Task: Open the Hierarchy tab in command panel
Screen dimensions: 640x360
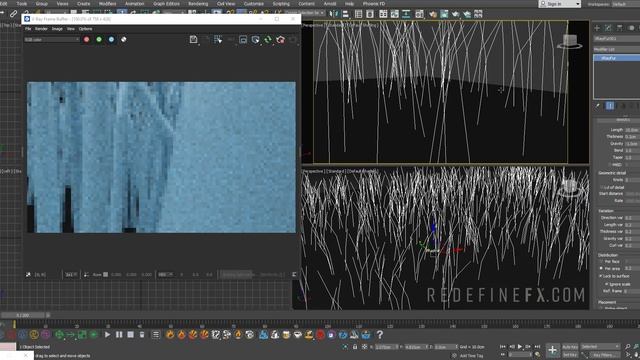Action: (620, 28)
